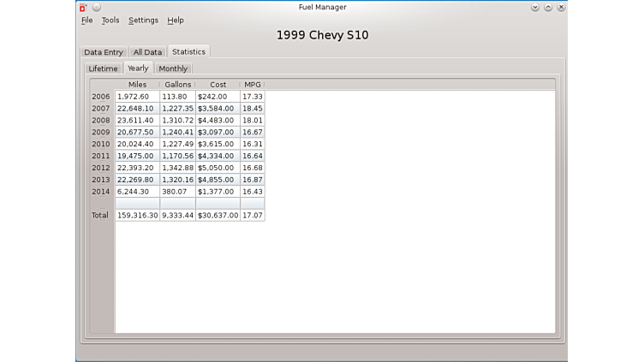Open the Help menu
This screenshot has width=644, height=362.
176,20
